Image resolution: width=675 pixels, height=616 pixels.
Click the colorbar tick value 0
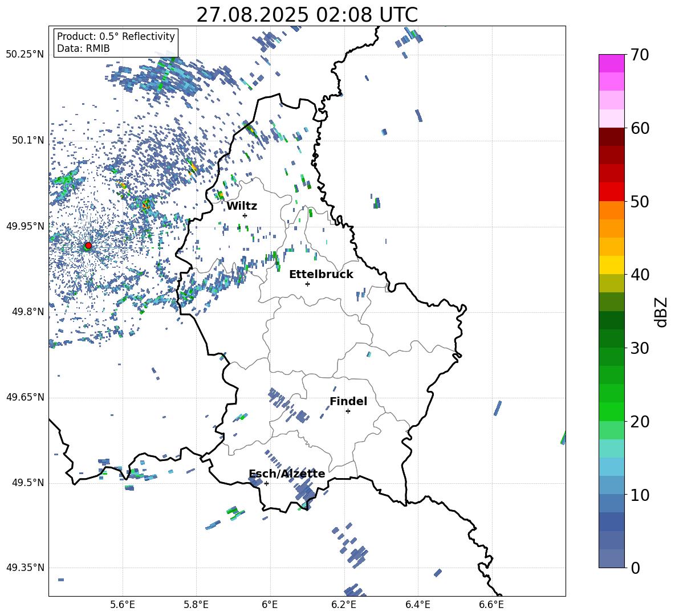coord(635,568)
